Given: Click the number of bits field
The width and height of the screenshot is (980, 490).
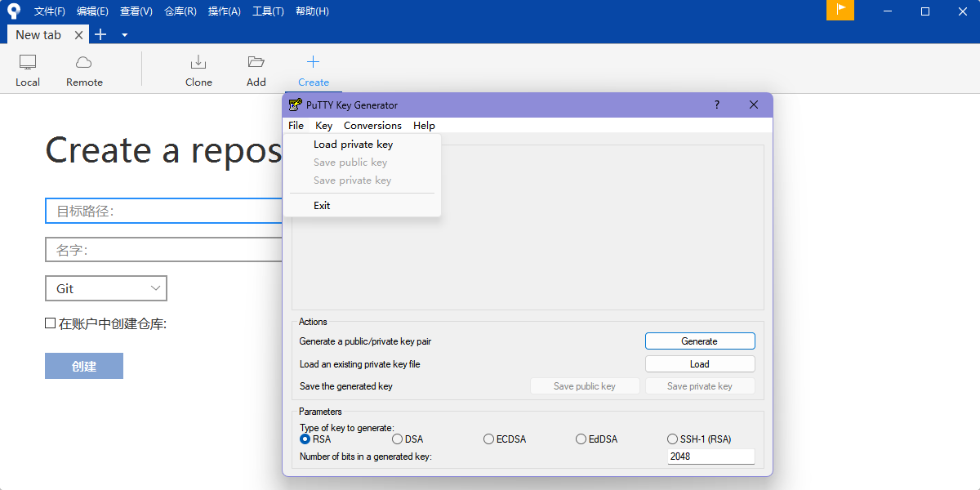Looking at the screenshot, I should 710,457.
